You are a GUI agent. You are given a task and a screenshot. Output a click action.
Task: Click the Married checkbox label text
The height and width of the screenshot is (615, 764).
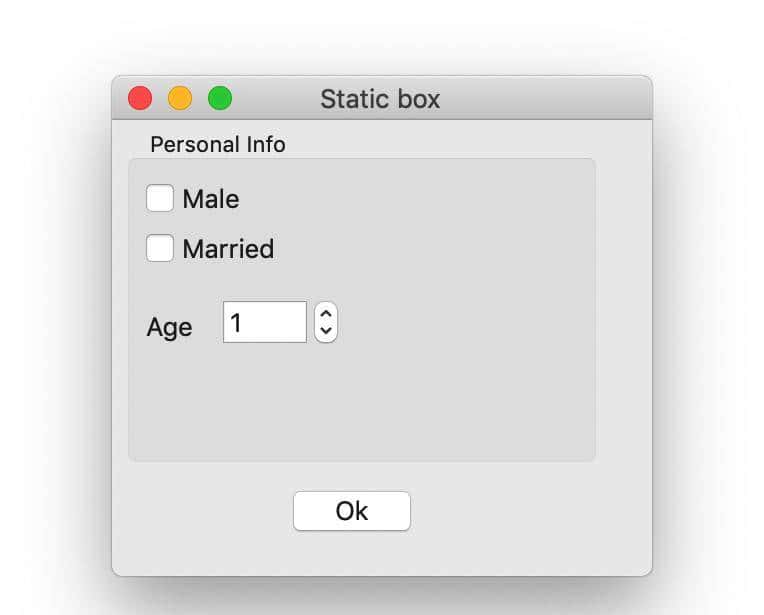click(228, 249)
